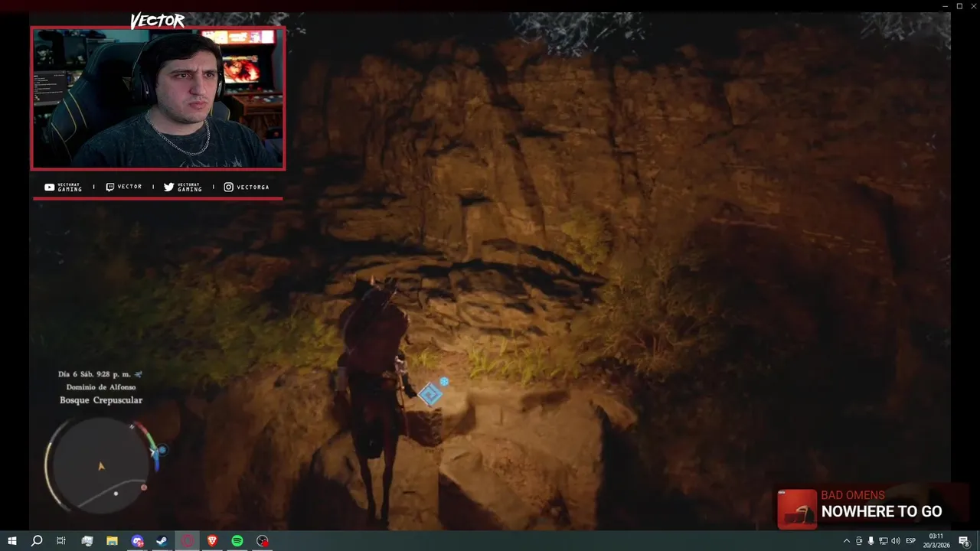
Task: Click the BAD OMENS artist name
Action: 853,495
